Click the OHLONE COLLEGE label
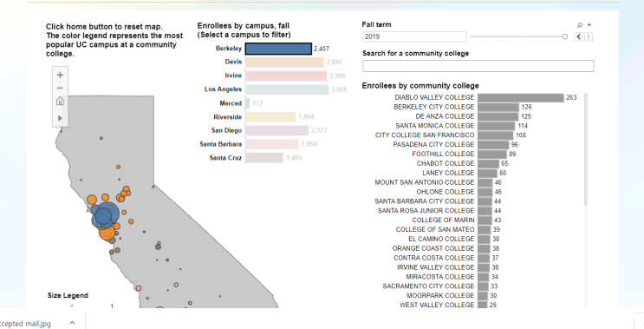The height and width of the screenshot is (329, 644). click(x=446, y=192)
